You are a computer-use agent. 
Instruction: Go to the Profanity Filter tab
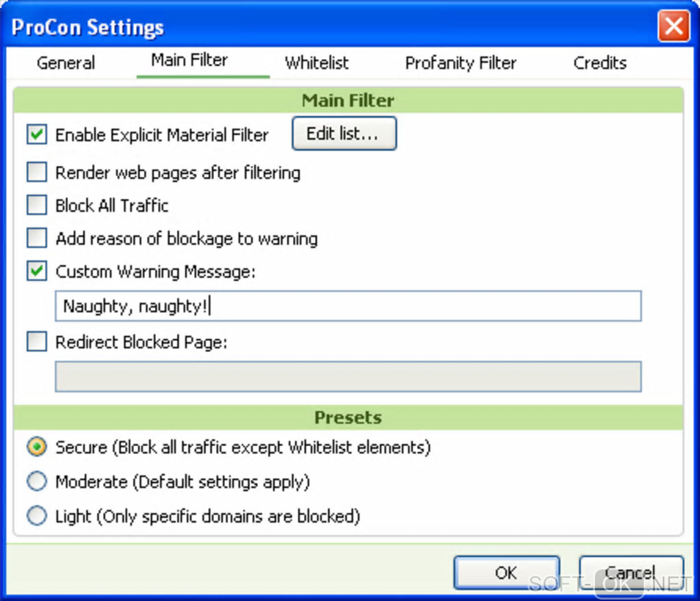pyautogui.click(x=460, y=63)
